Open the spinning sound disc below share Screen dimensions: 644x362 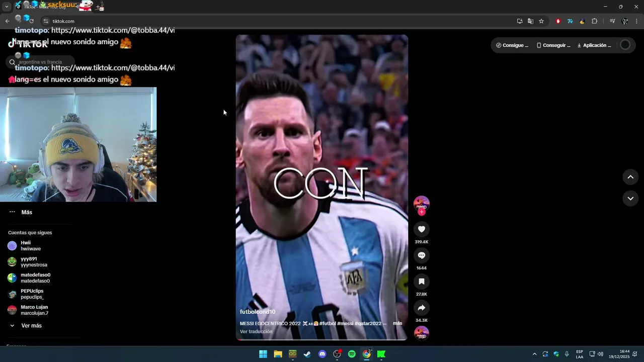click(x=422, y=333)
